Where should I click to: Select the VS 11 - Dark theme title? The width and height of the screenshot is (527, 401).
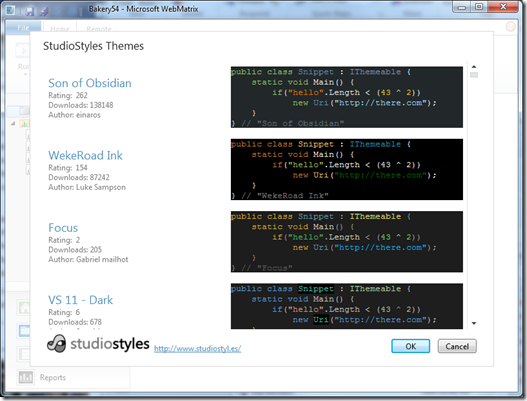80,300
